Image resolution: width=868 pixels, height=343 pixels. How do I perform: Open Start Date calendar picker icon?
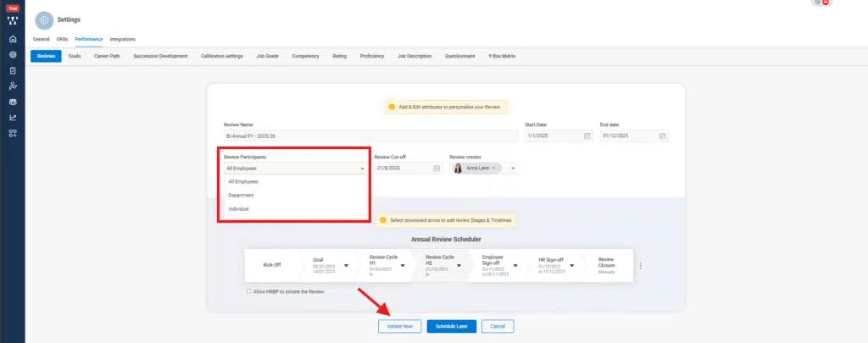click(x=587, y=136)
